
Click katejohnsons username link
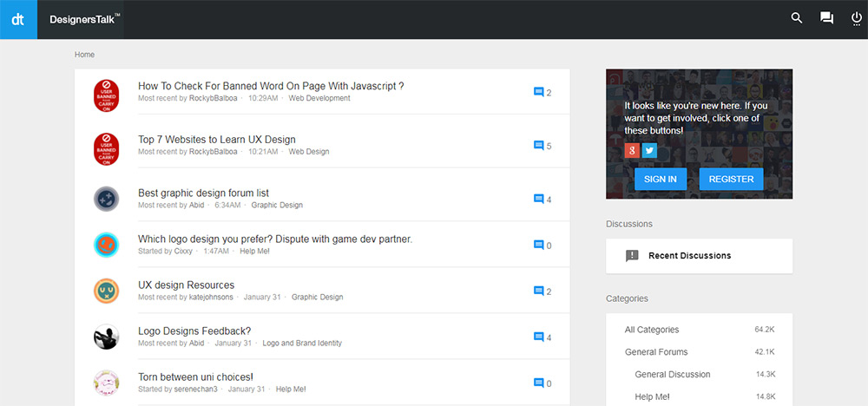211,297
